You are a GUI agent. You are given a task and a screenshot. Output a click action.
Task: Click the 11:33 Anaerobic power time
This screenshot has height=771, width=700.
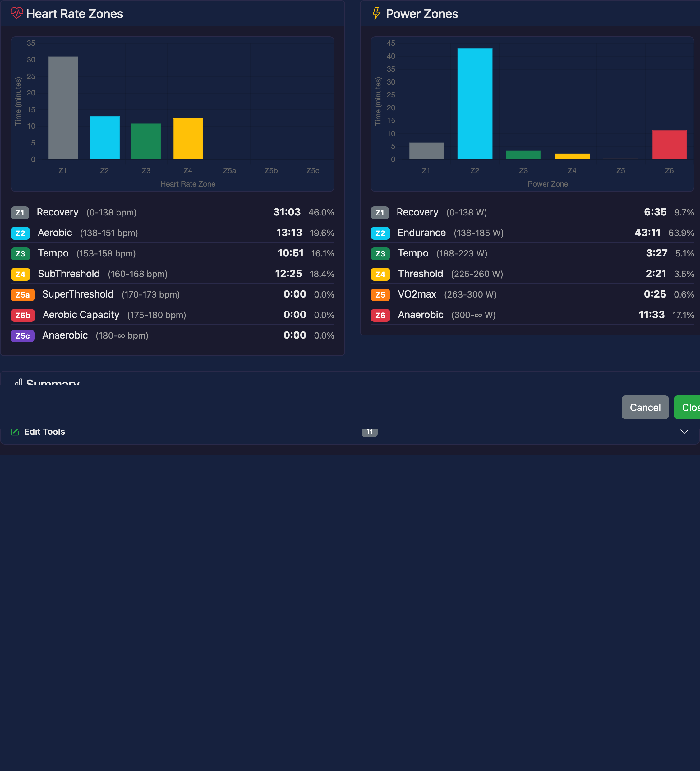pyautogui.click(x=652, y=315)
